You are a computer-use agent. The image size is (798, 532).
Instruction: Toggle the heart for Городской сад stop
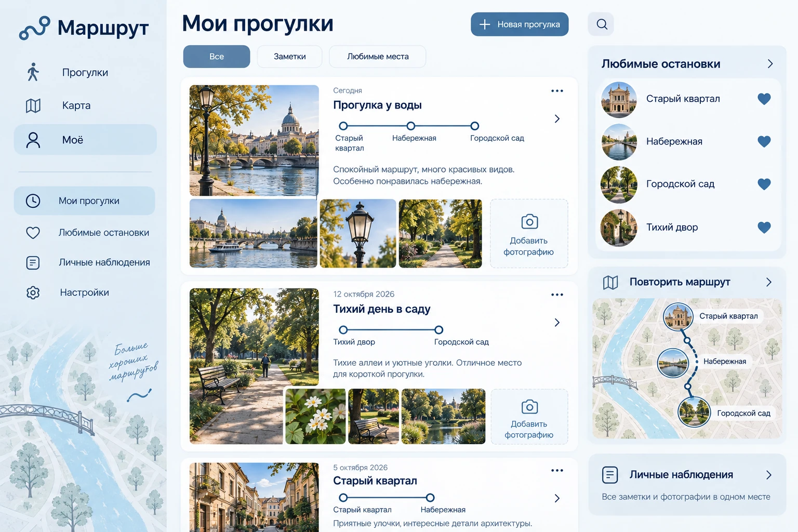click(764, 184)
